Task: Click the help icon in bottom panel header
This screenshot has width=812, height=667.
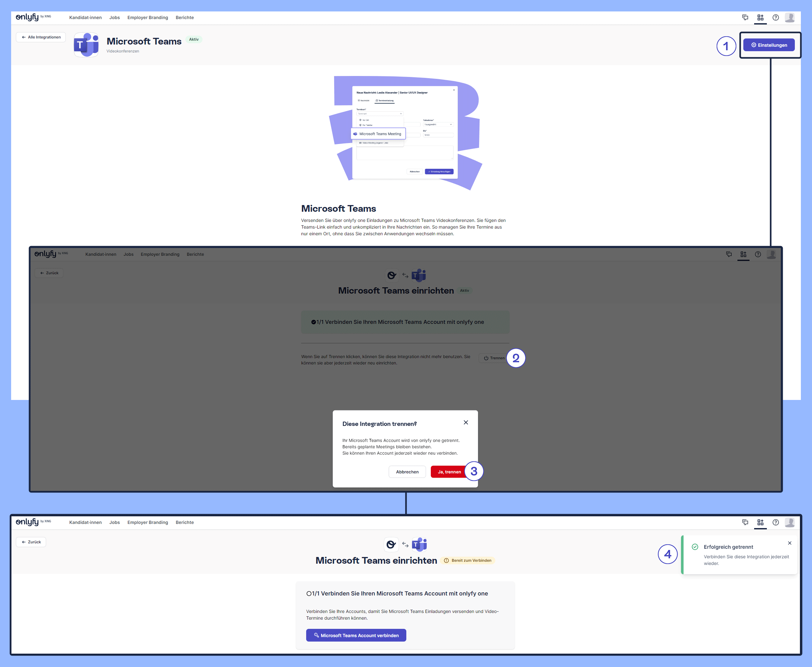Action: click(x=775, y=523)
